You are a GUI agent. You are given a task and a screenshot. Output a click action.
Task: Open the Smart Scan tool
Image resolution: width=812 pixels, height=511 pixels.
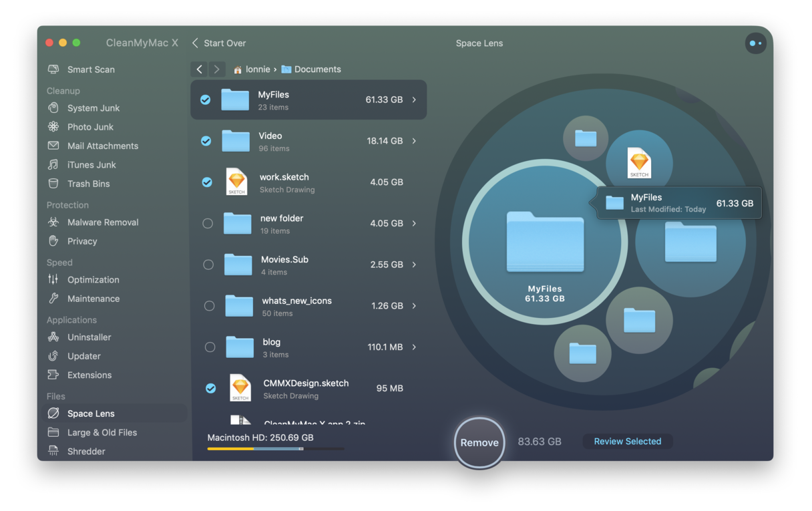click(x=90, y=69)
